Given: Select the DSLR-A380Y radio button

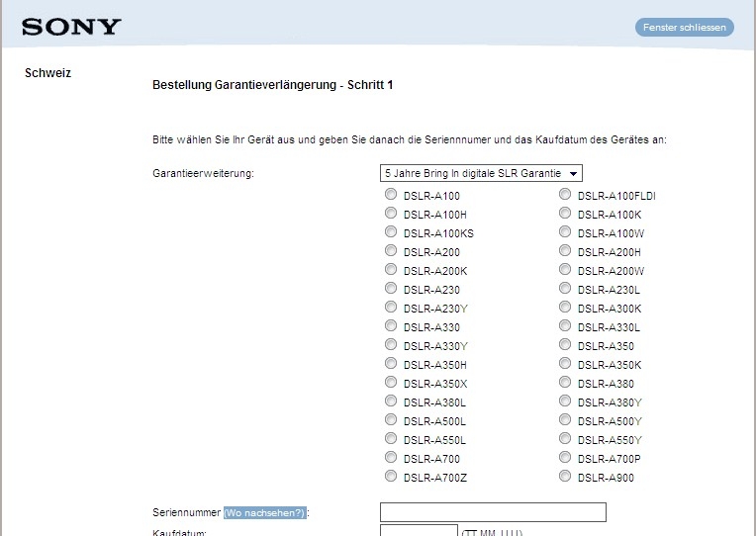Looking at the screenshot, I should [565, 402].
